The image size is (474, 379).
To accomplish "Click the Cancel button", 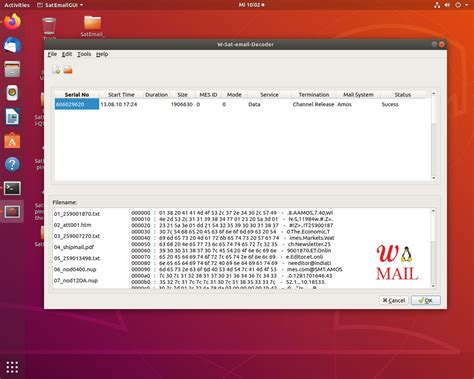I will [394, 300].
